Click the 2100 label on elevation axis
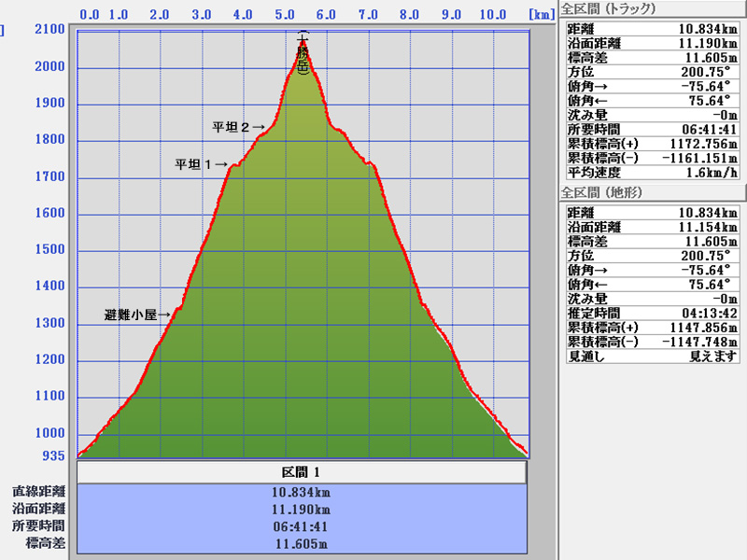 point(49,31)
